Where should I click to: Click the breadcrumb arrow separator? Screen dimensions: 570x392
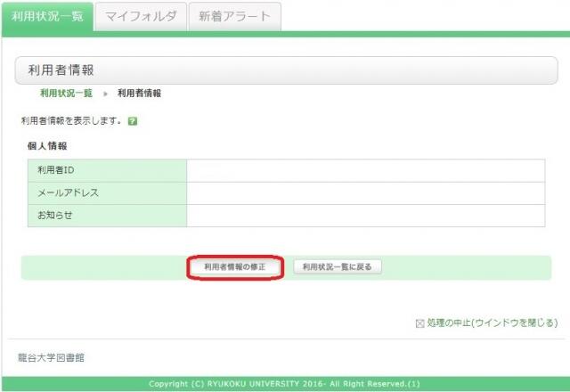tap(105, 93)
